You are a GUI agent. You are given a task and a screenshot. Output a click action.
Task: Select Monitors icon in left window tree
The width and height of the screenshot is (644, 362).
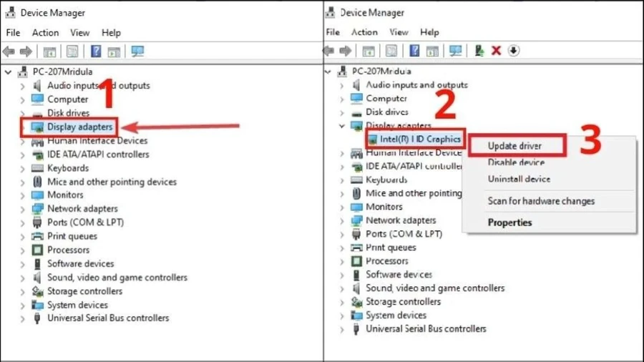coord(37,195)
